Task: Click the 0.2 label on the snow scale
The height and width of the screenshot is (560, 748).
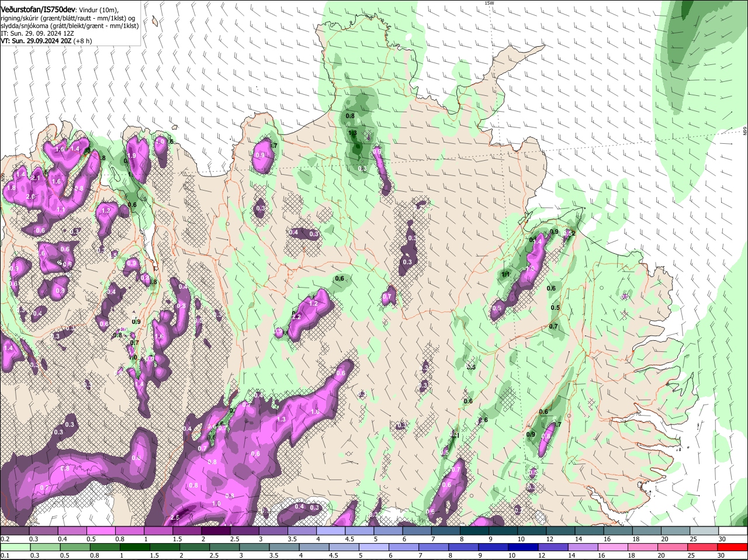Action: [5, 539]
